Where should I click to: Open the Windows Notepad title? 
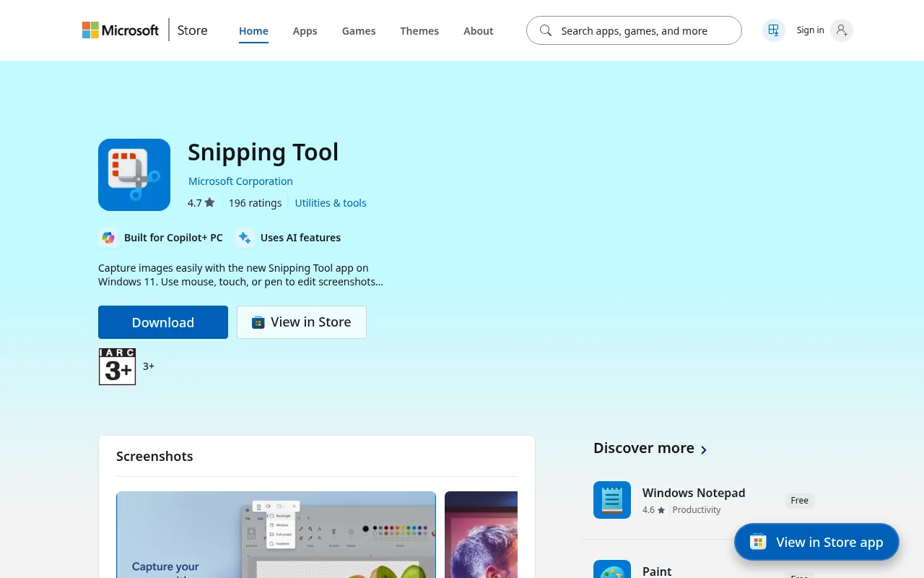click(x=694, y=493)
